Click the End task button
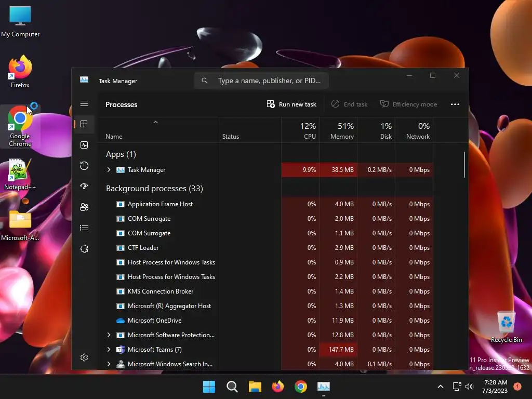The height and width of the screenshot is (399, 532). click(x=349, y=104)
